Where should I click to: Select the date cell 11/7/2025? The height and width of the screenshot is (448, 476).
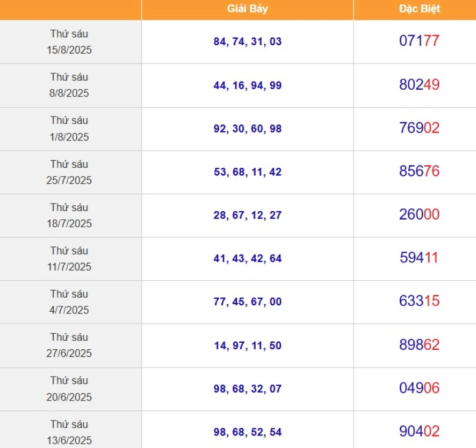pos(69,259)
